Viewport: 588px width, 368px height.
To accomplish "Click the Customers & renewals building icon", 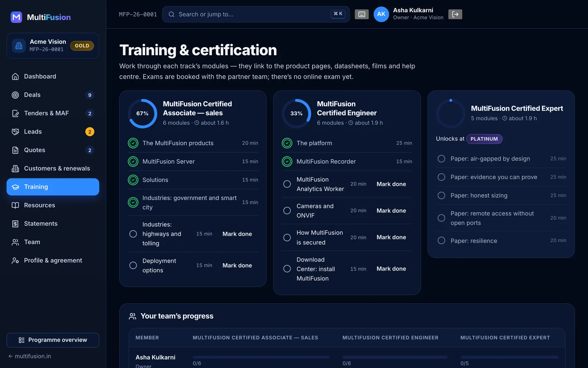I will click(x=15, y=169).
